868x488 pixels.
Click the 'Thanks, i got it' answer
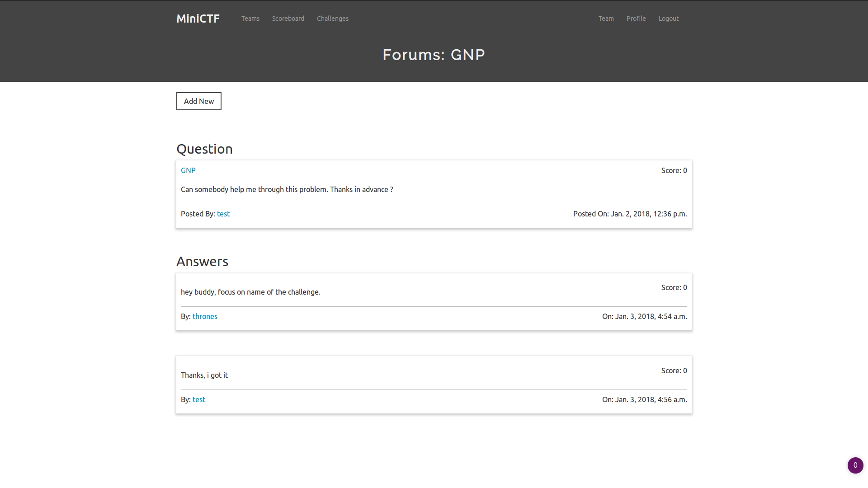[204, 375]
